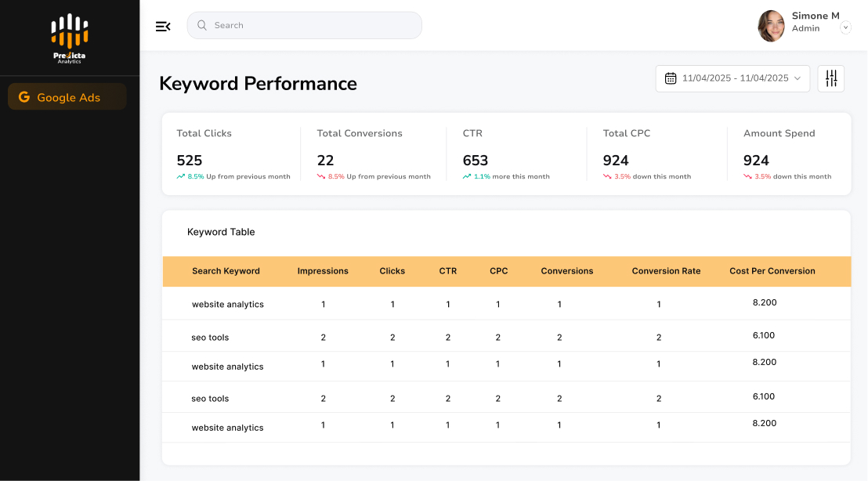This screenshot has height=481, width=868.
Task: Sort by Conversion Rate column header
Action: tap(667, 271)
